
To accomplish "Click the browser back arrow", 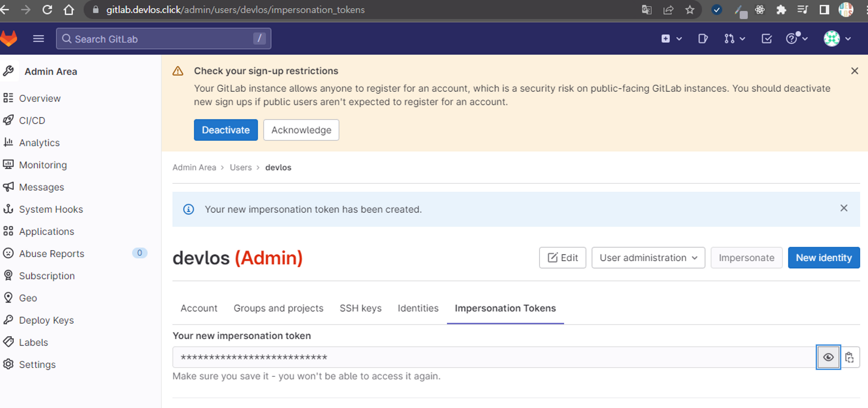I will 5,10.
